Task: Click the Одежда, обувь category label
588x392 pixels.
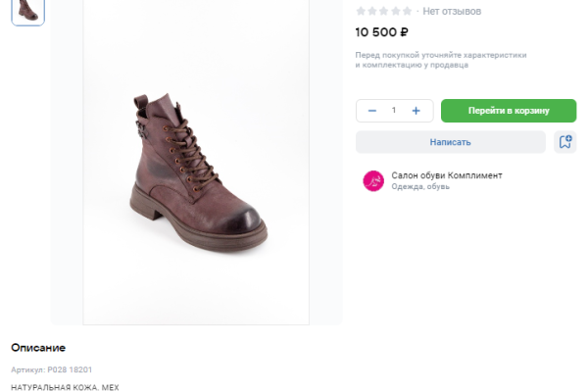Action: pyautogui.click(x=420, y=186)
